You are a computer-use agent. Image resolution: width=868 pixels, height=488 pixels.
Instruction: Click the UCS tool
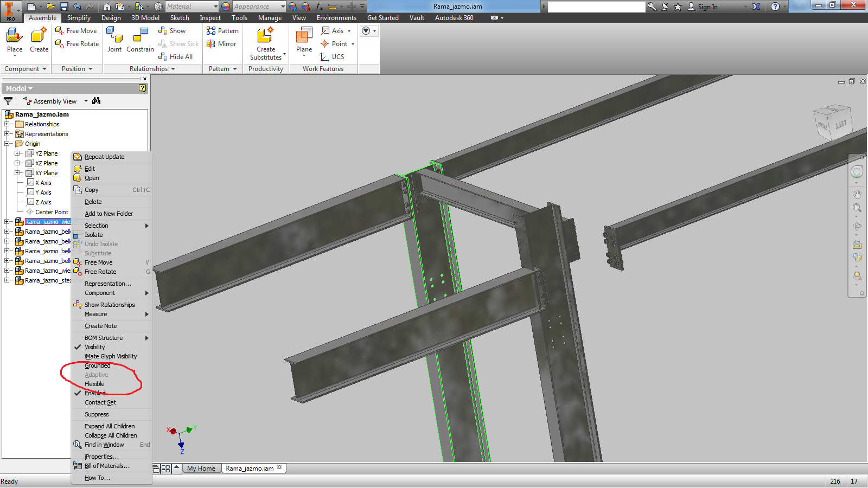point(332,57)
